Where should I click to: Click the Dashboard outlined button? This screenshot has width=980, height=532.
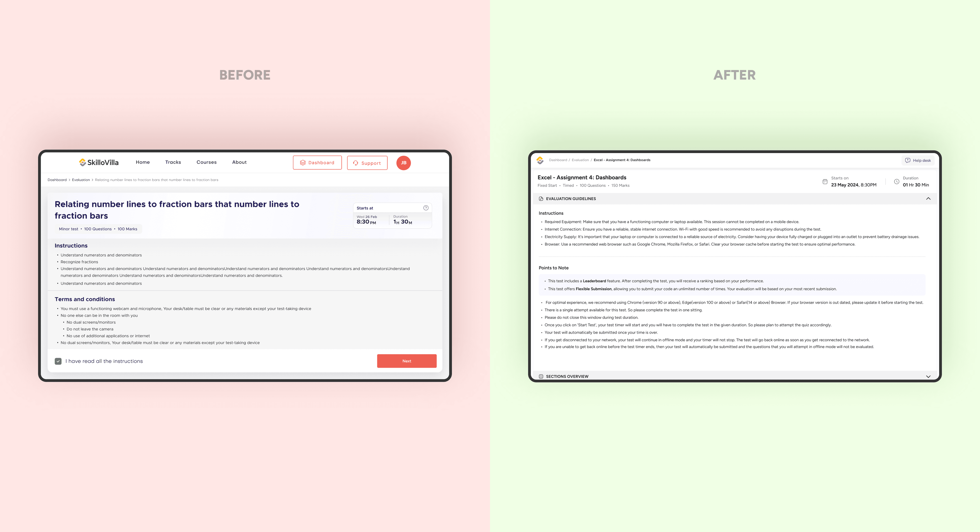pos(317,163)
